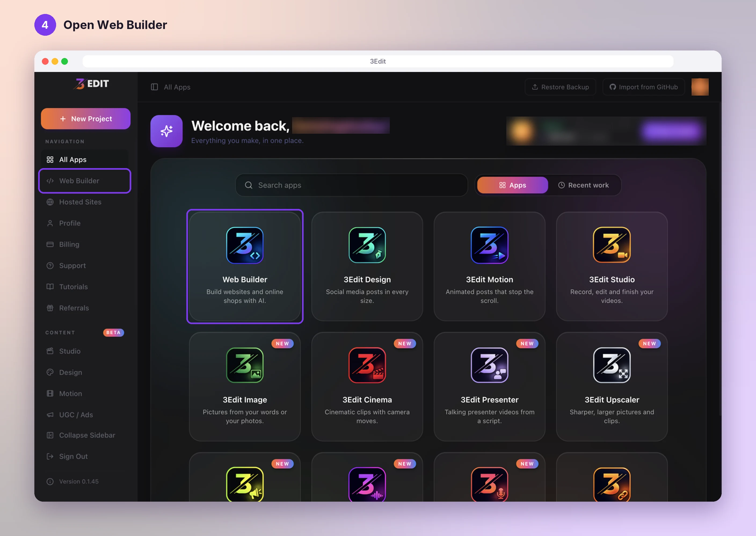Click the browser address bar showing 3Edit
Viewport: 756px width, 536px height.
[x=378, y=61]
